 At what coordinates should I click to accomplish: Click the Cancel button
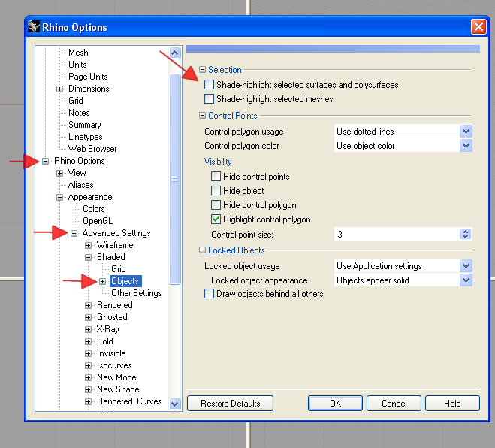(x=394, y=404)
